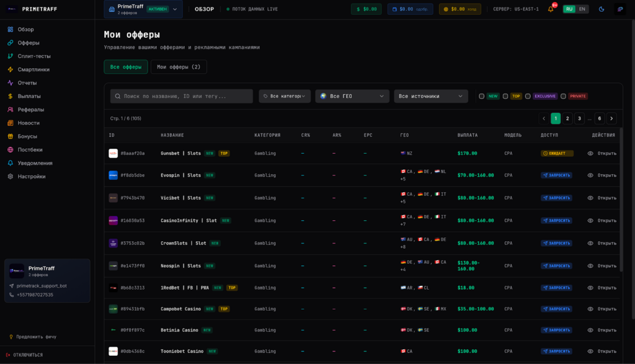Image resolution: width=635 pixels, height=364 pixels.
Task: Click the phone icon beside +5571987027535
Action: [11, 295]
